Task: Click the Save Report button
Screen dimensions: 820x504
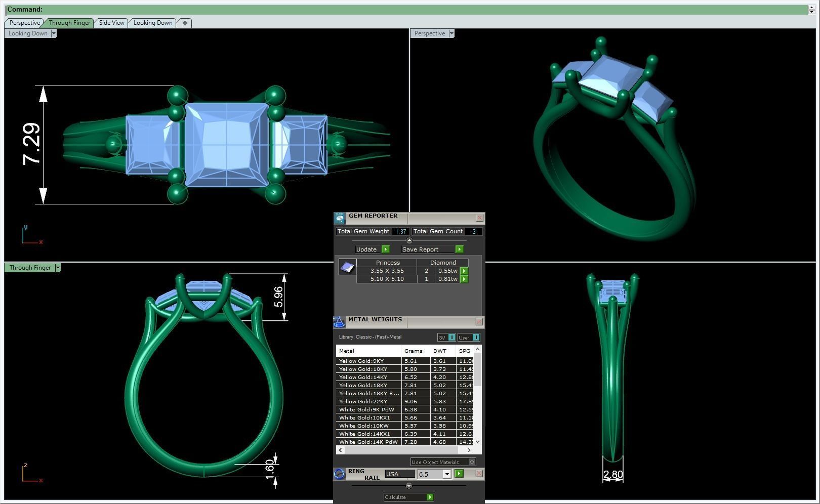Action: point(427,249)
